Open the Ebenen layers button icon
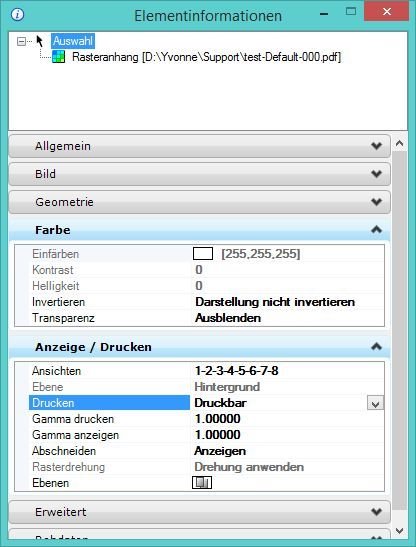The width and height of the screenshot is (416, 547). click(202, 483)
